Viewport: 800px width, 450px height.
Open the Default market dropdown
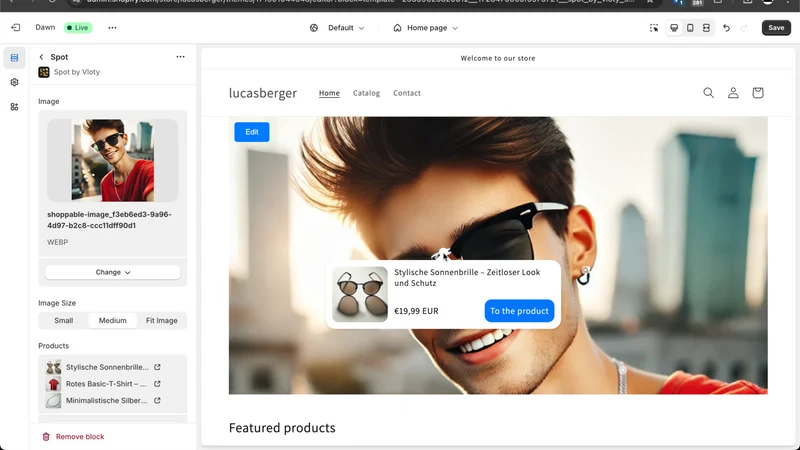tap(346, 28)
